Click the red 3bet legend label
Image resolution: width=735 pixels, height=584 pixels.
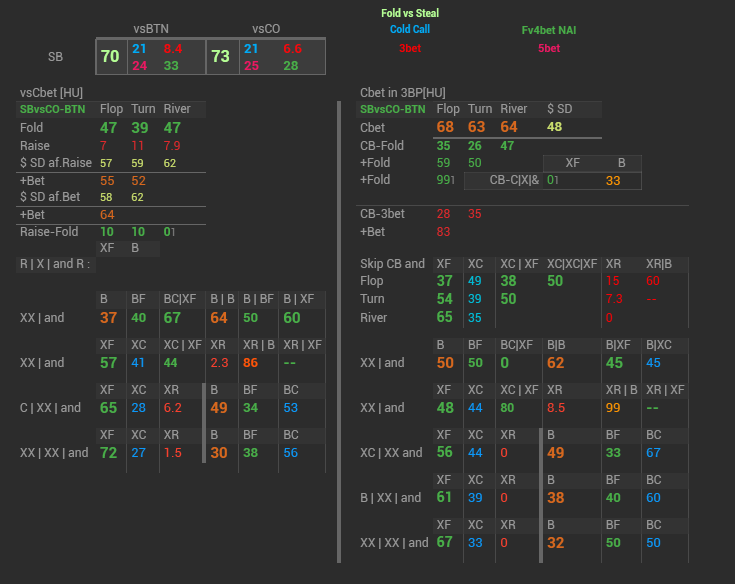click(x=410, y=47)
